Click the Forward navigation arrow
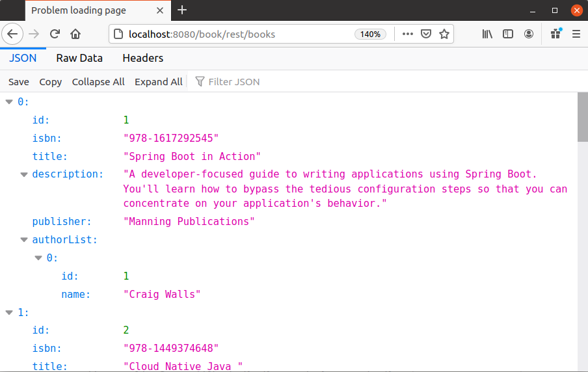 (34, 34)
